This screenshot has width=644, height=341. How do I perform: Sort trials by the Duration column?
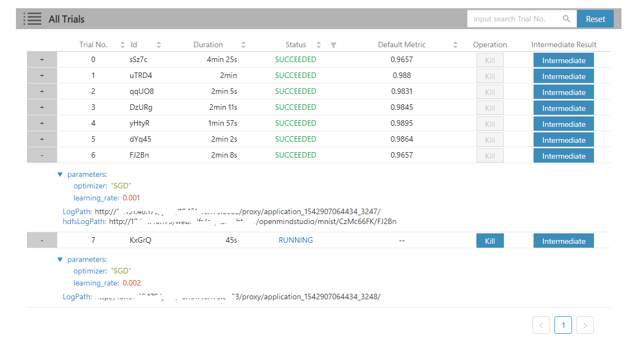coord(243,44)
